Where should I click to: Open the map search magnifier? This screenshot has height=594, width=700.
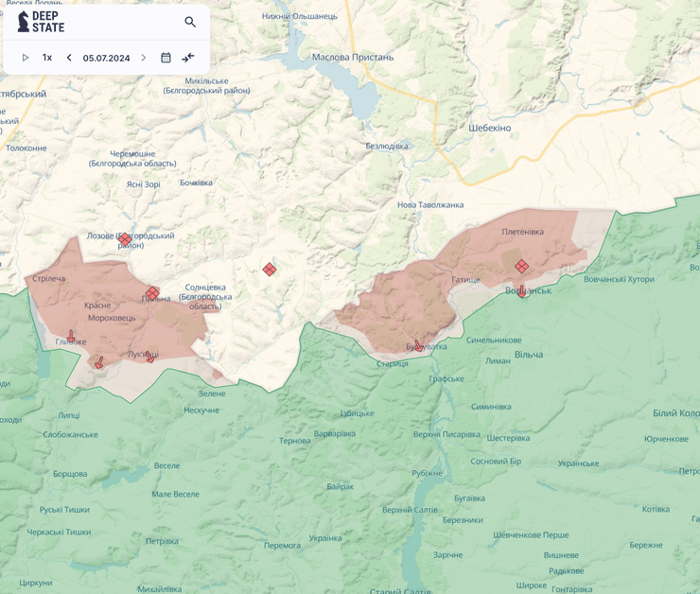(190, 22)
